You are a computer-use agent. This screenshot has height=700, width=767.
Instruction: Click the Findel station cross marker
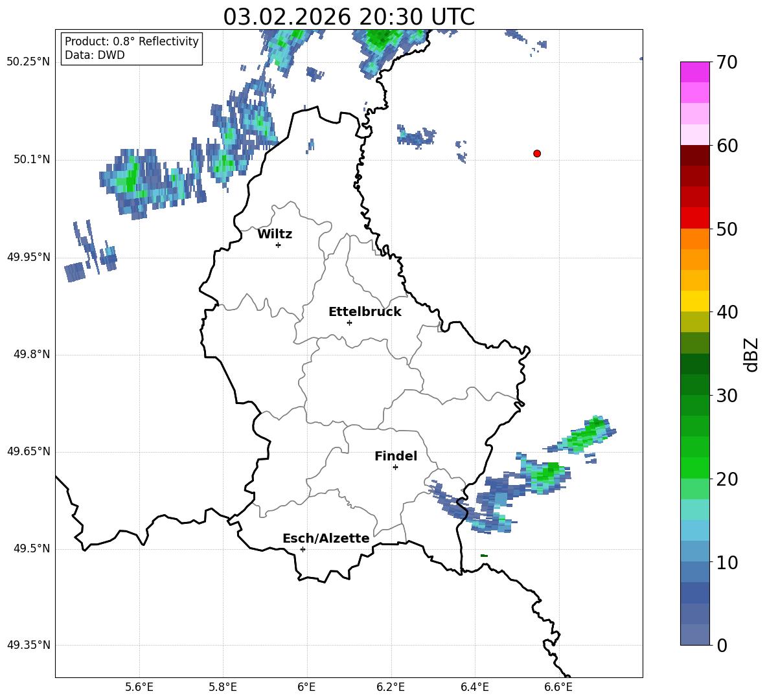coord(395,468)
